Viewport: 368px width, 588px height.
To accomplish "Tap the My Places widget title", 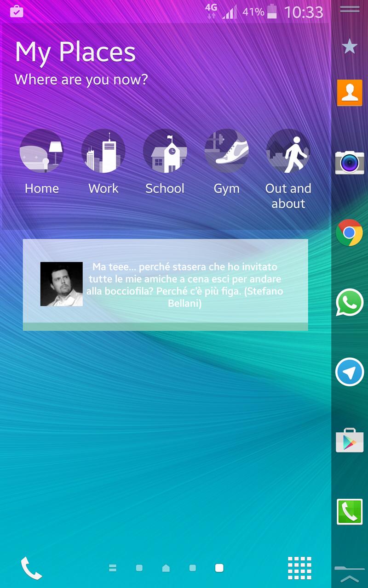I will click(x=75, y=52).
